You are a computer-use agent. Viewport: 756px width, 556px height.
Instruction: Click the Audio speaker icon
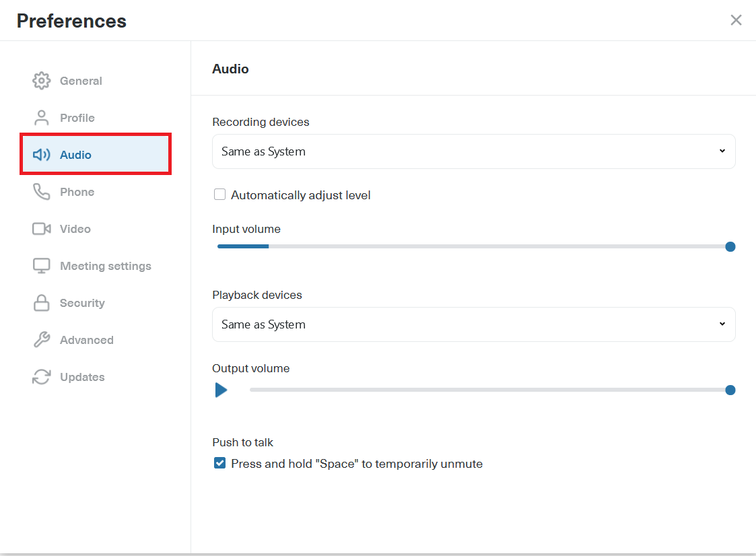tap(41, 154)
